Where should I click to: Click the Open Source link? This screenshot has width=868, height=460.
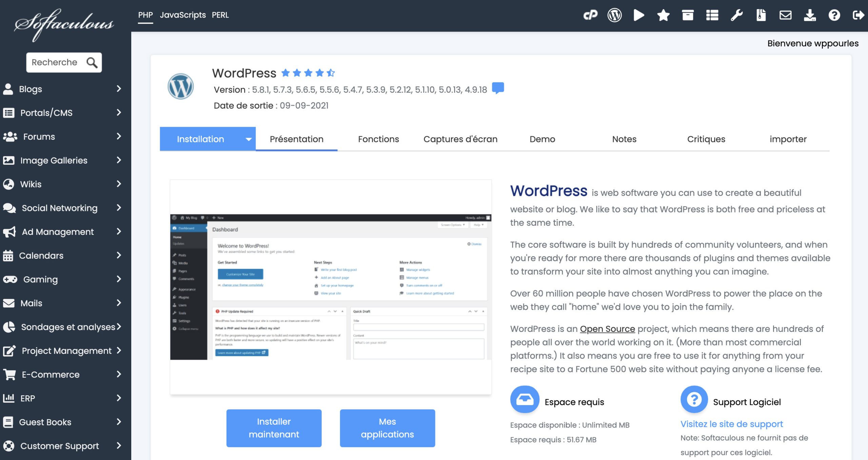click(607, 328)
